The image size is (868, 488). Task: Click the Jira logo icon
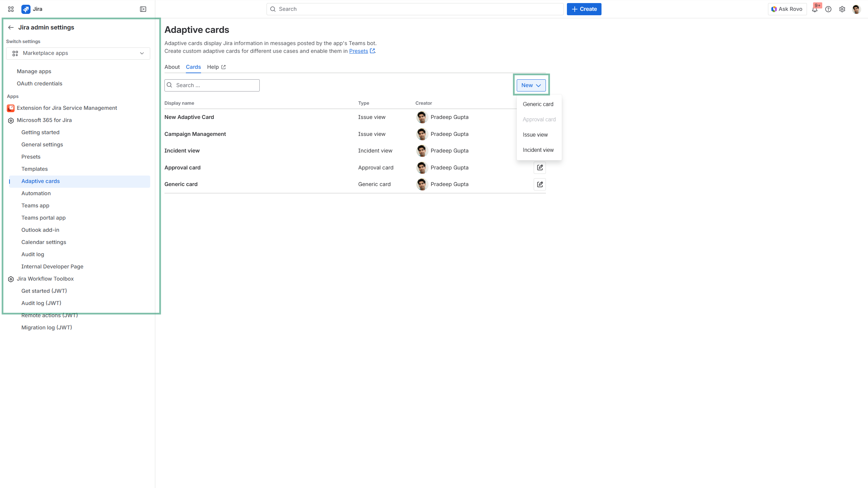[26, 9]
